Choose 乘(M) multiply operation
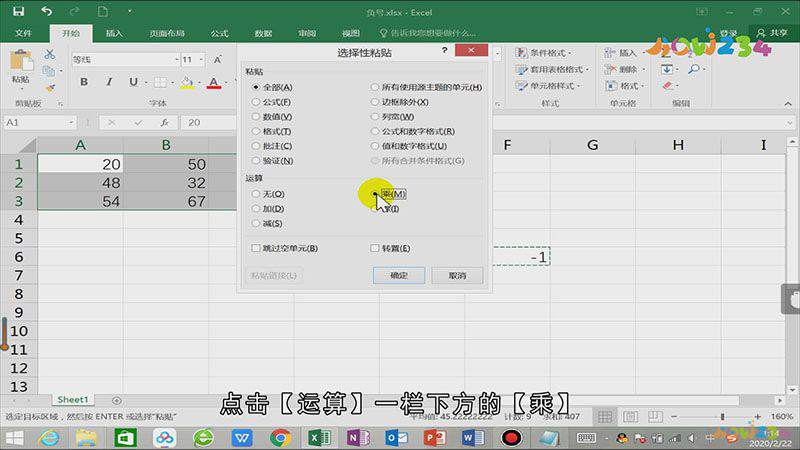This screenshot has width=800, height=450. (388, 194)
